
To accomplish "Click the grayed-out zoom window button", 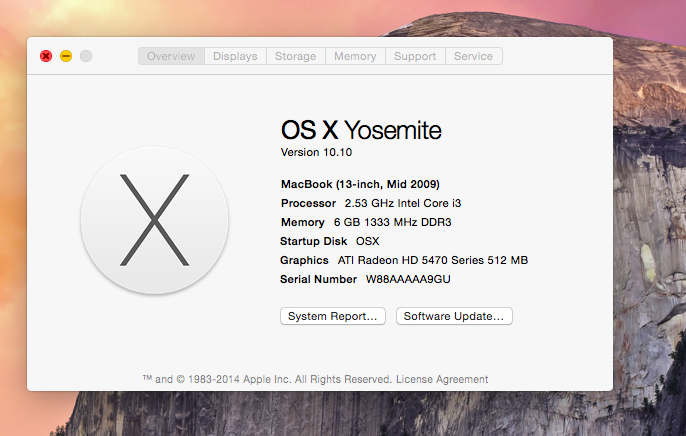I will click(x=86, y=56).
